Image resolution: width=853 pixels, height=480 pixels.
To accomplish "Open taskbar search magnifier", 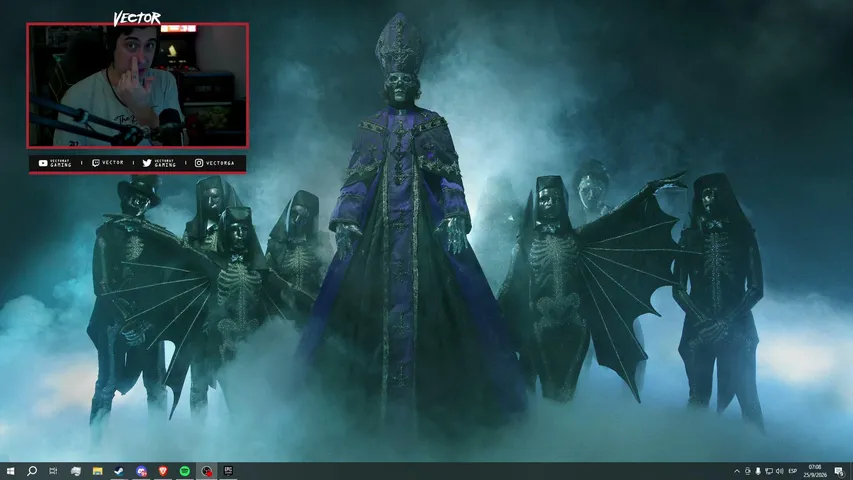I will click(32, 471).
